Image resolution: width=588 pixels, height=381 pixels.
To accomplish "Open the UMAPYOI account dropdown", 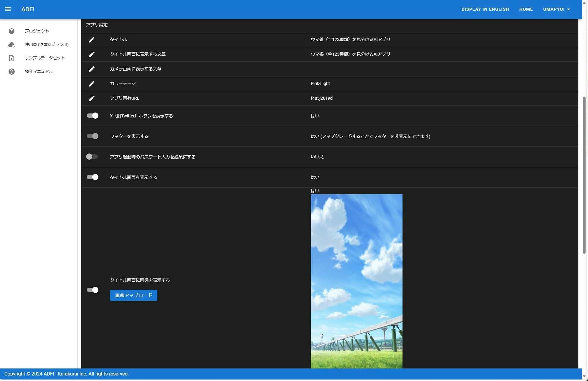I will click(x=556, y=9).
